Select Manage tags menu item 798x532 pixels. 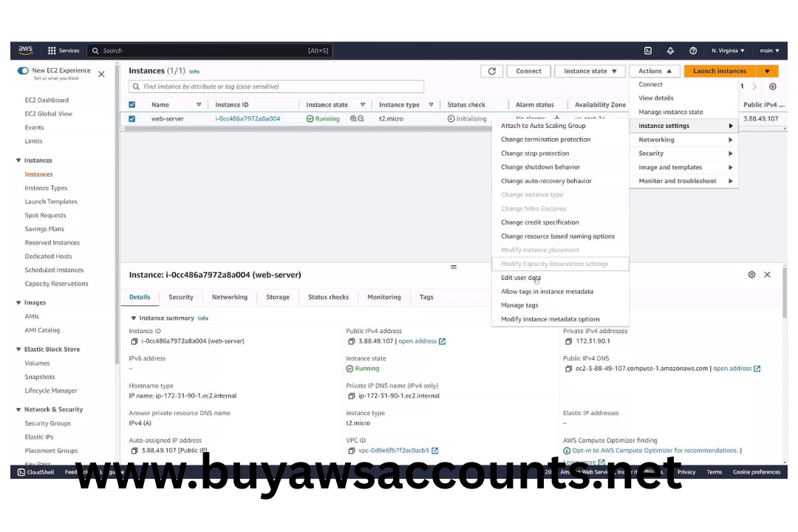pos(519,305)
